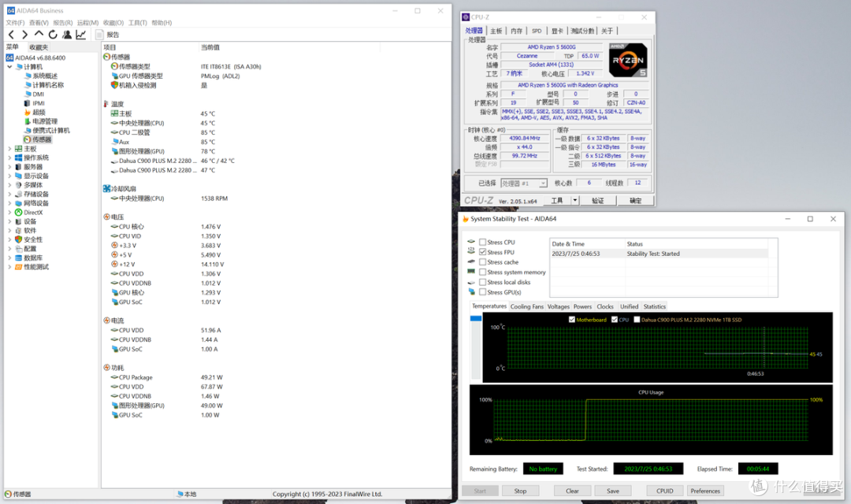
Task: Expand the 网络设备 tree node
Action: pos(9,203)
